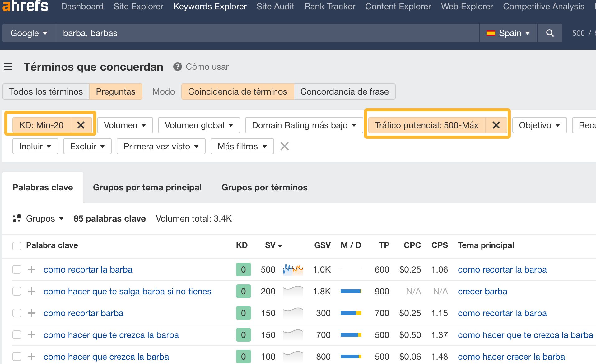596x364 pixels.
Task: Remove the KD: Min-20 filter
Action: 81,125
